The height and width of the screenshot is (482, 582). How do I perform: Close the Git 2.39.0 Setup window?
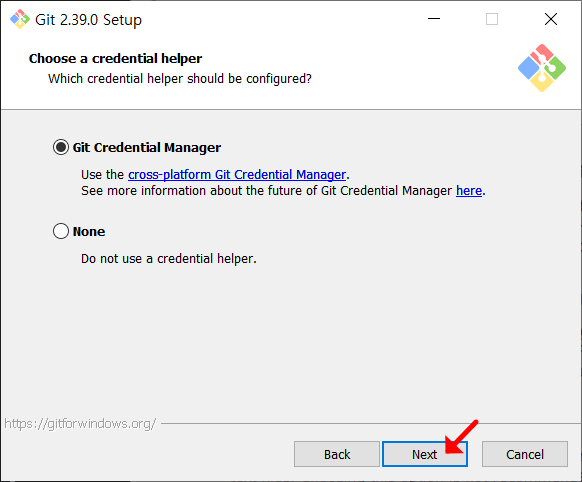tap(551, 19)
